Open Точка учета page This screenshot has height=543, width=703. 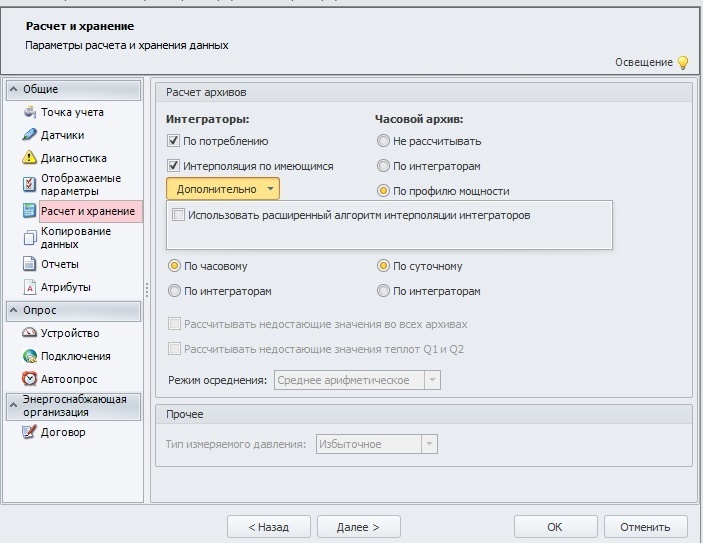coord(72,112)
